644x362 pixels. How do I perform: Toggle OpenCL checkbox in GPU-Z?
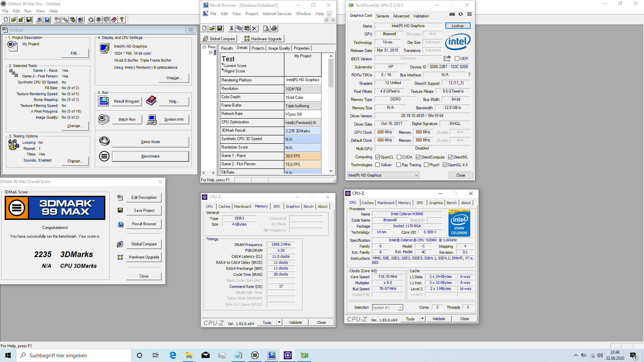point(377,157)
